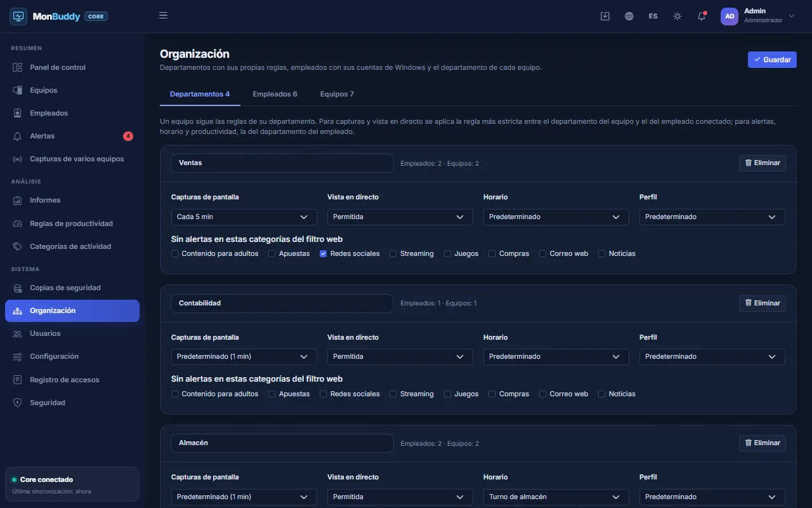
Task: Open Ventas Capturas de pantalla dropdown
Action: [244, 217]
